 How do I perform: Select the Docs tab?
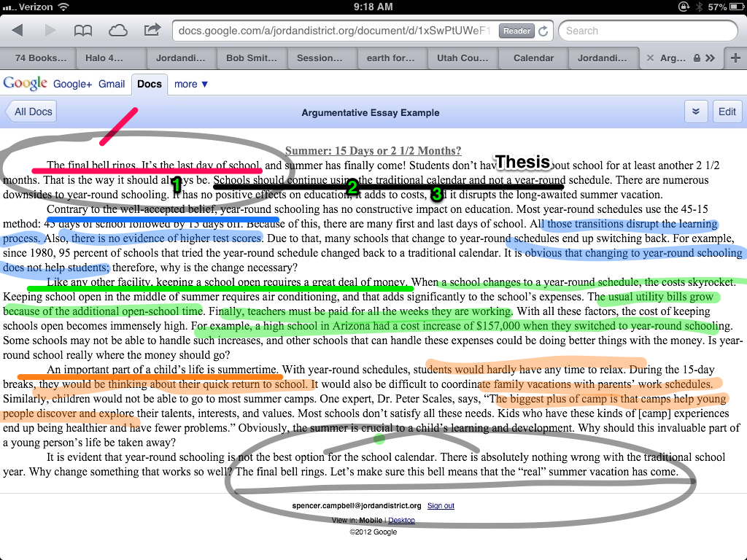point(150,85)
